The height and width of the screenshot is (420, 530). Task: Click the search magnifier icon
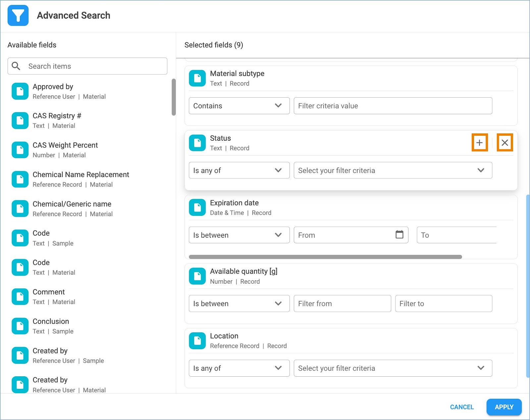(16, 66)
